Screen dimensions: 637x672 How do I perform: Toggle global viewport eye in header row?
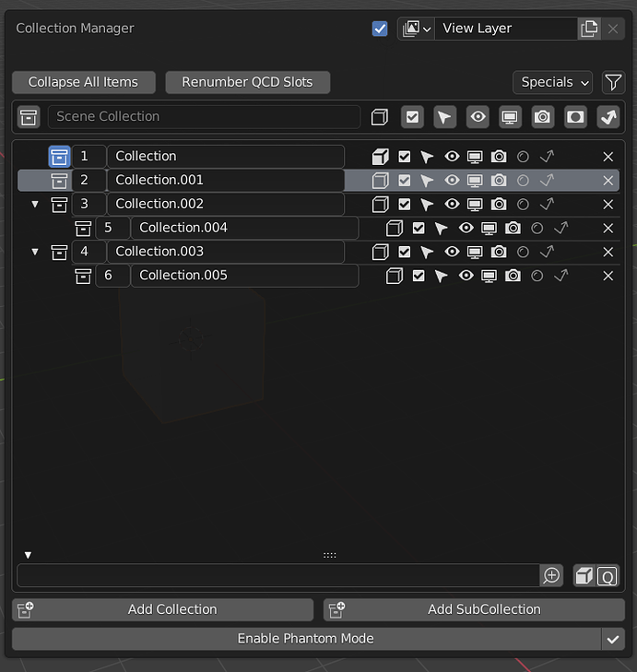[478, 117]
